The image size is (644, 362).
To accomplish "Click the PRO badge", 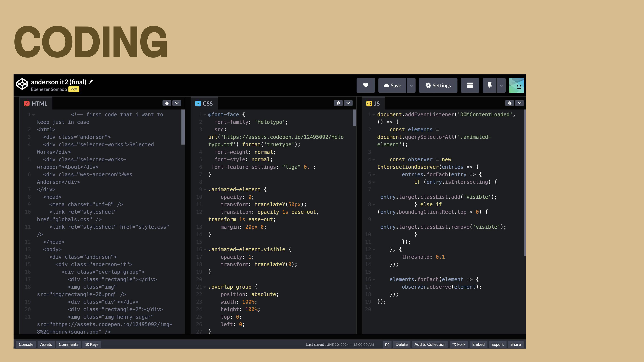I will [74, 89].
